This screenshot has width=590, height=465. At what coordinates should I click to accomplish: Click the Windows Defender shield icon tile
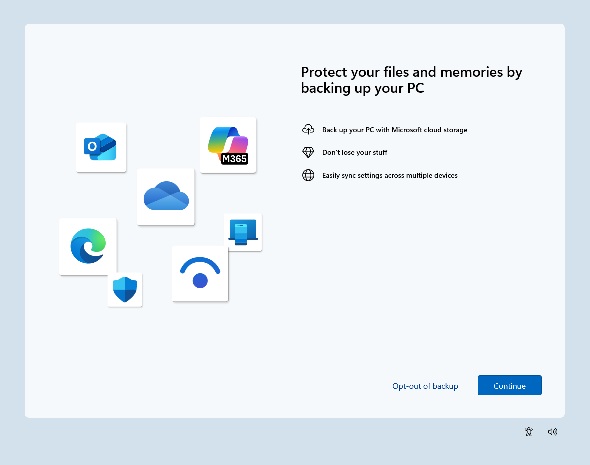coord(125,289)
